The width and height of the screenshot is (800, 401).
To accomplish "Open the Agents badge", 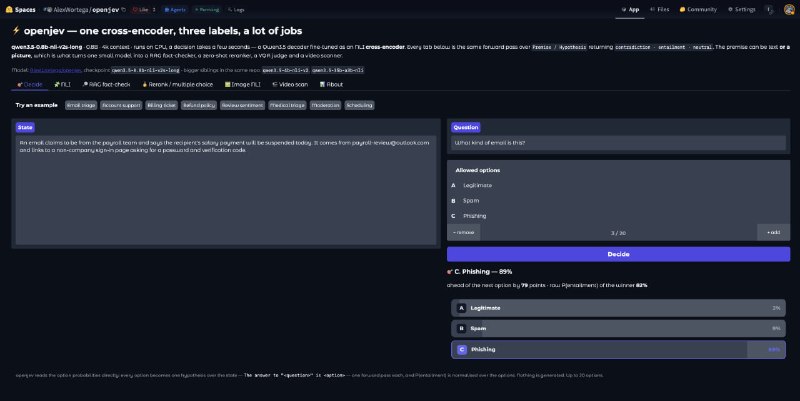I will click(x=174, y=9).
